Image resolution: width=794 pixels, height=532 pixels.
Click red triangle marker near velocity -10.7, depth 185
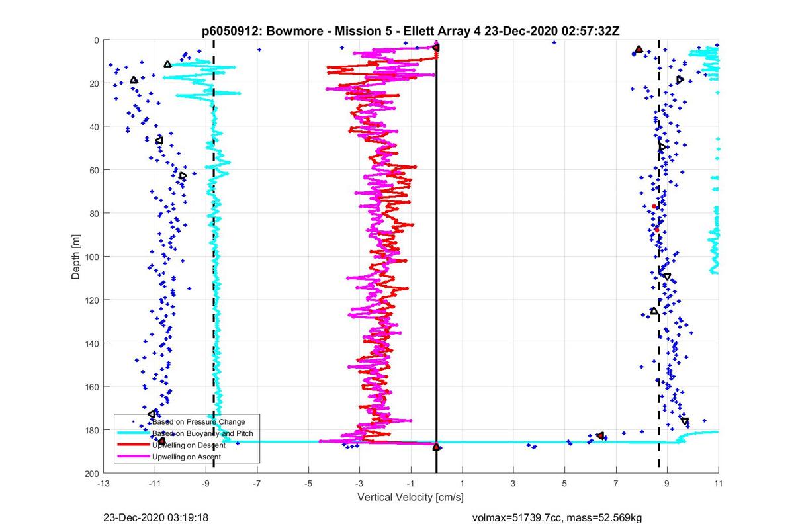[162, 441]
